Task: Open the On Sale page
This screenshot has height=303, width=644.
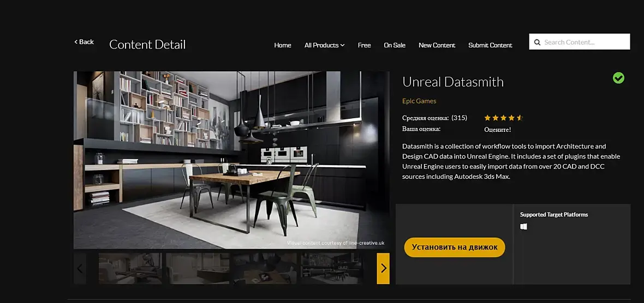Action: (395, 45)
